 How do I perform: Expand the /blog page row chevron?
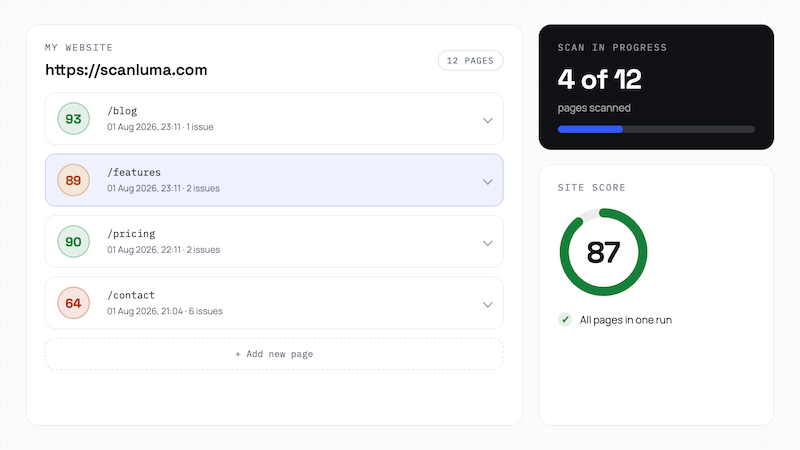click(x=488, y=120)
